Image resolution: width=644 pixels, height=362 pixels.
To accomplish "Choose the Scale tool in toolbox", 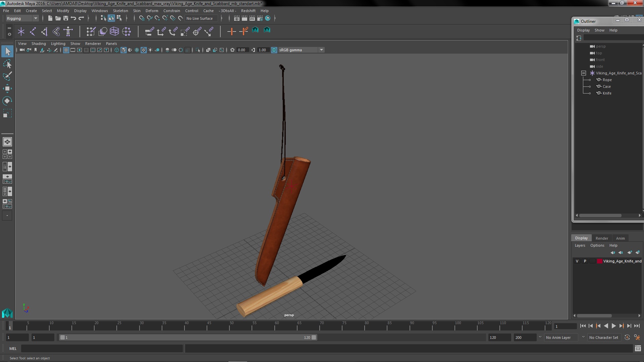I will click(x=7, y=113).
